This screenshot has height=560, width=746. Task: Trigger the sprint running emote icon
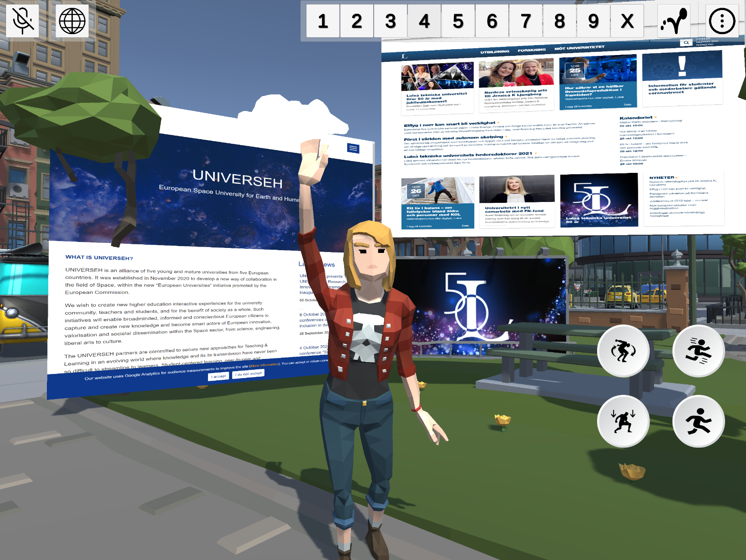699,351
